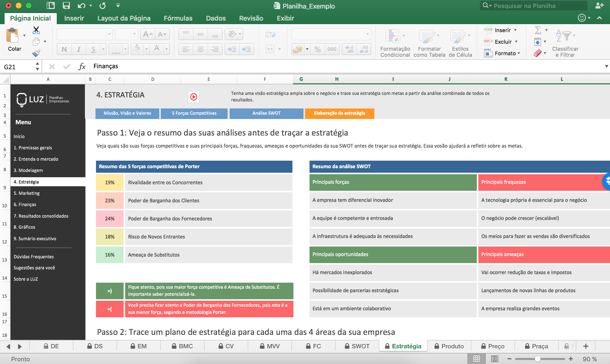
Task: Toggle italic I formatting button
Action: 79,49
